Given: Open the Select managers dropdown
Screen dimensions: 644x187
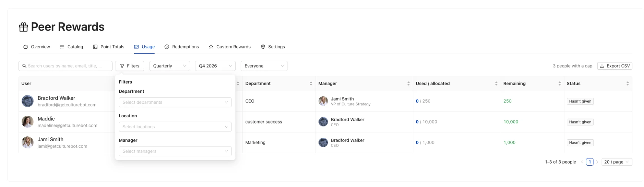Looking at the screenshot, I should click(x=175, y=151).
